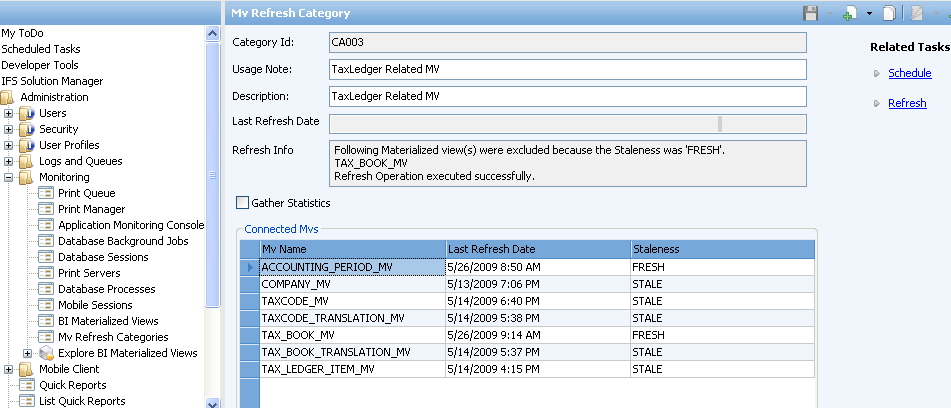
Task: Sort by the Mv Name column header
Action: click(352, 249)
